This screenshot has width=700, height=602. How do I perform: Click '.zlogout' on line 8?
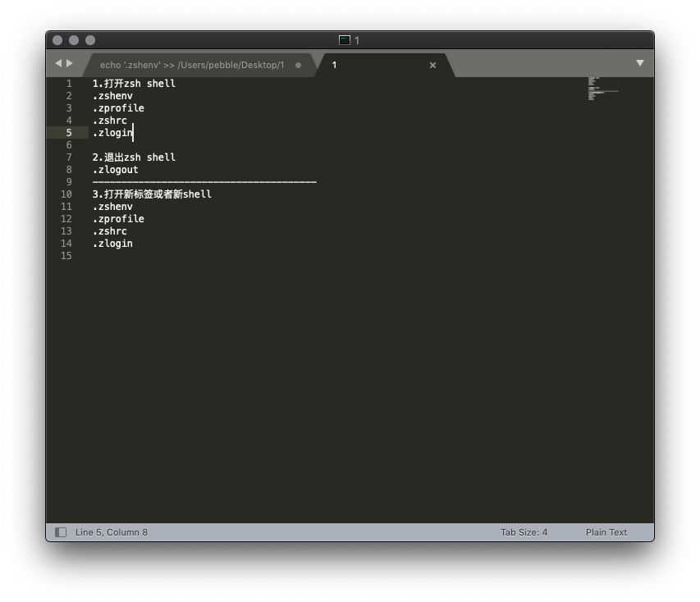(x=116, y=170)
